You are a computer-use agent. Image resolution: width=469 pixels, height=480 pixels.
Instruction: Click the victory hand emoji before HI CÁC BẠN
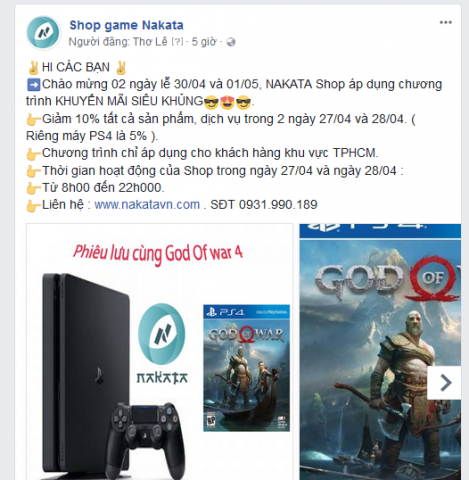[x=33, y=67]
